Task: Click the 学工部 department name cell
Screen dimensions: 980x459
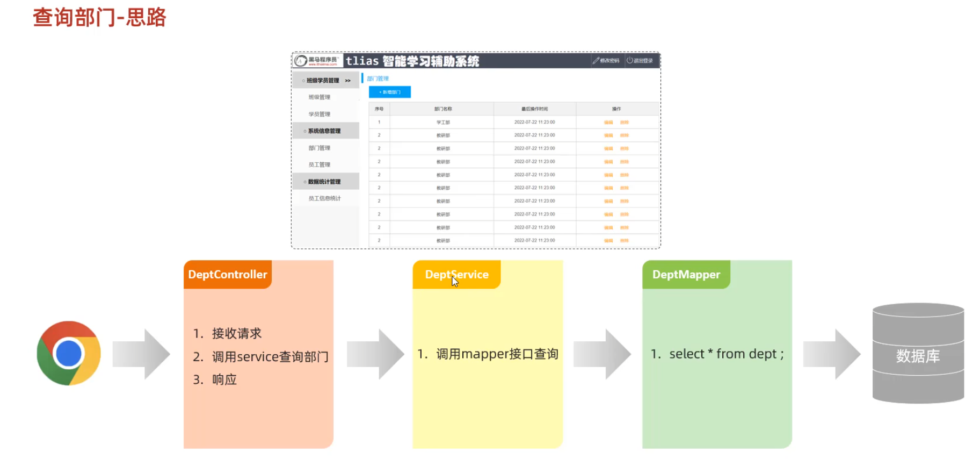Action: point(443,123)
